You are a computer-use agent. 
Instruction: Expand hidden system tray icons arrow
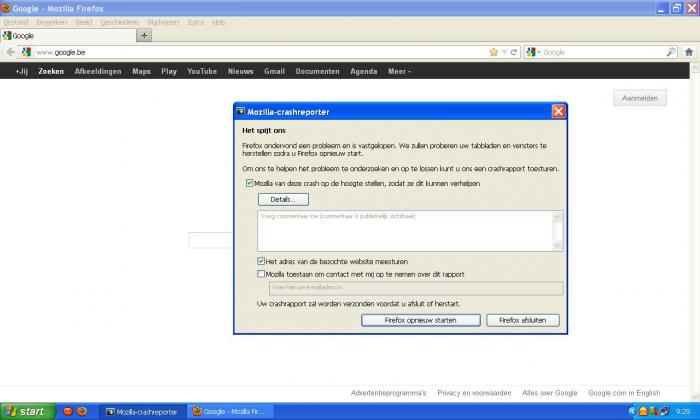(632, 412)
